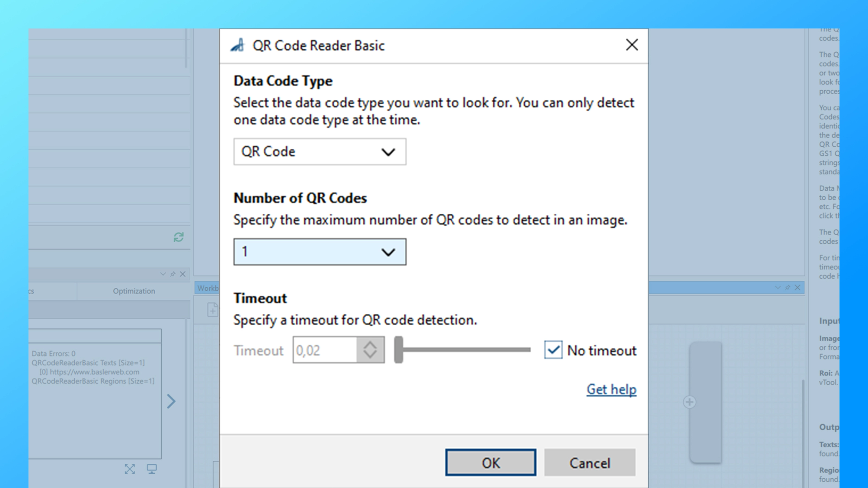Screen dimensions: 868x488
Task: Click the Timeout value input field
Action: point(325,350)
